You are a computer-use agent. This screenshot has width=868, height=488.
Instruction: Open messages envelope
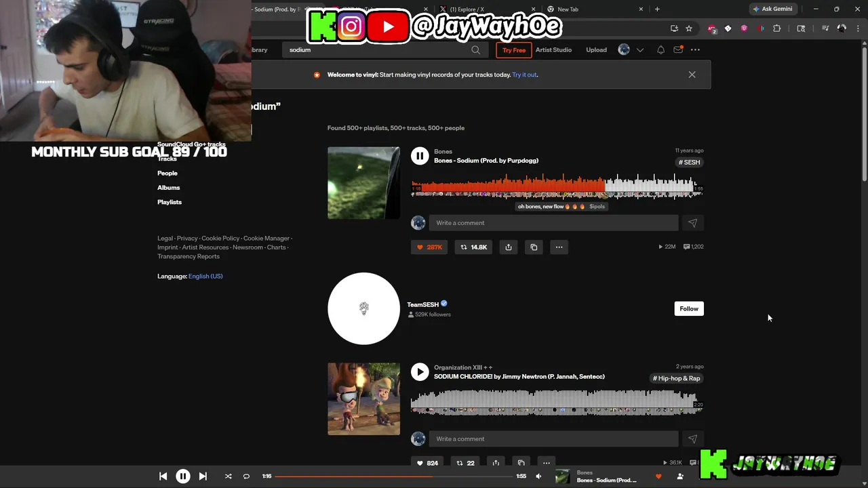pyautogui.click(x=678, y=49)
